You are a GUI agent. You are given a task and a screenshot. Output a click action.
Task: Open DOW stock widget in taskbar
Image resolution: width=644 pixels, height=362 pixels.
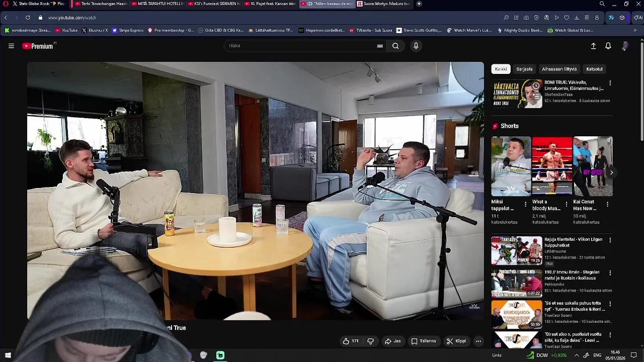(546, 355)
